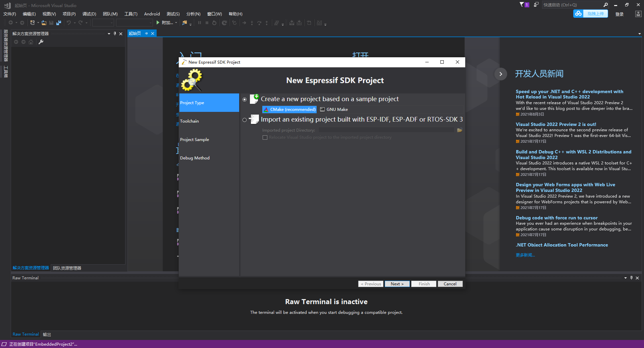644x348 pixels.
Task: Click the notifications flag icon
Action: coord(524,5)
